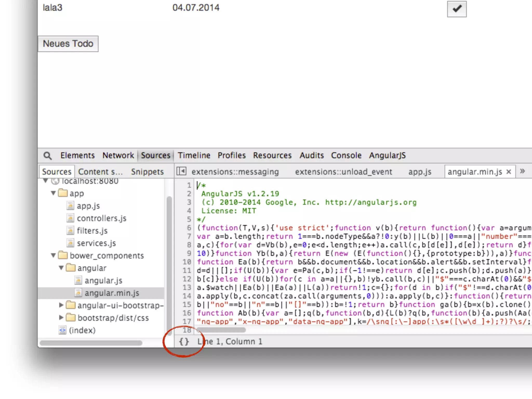The image size is (532, 399).
Task: Open the (index) document file
Action: coord(82,330)
